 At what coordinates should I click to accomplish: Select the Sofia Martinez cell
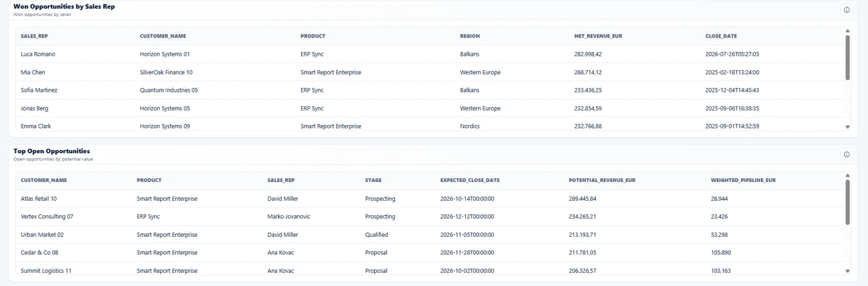tap(39, 90)
